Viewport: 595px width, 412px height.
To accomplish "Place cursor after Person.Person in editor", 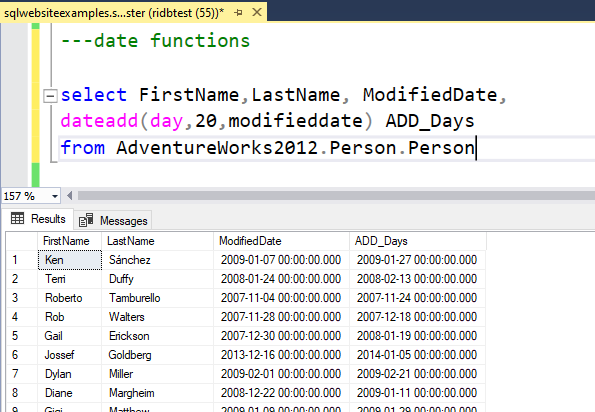I will [x=476, y=148].
